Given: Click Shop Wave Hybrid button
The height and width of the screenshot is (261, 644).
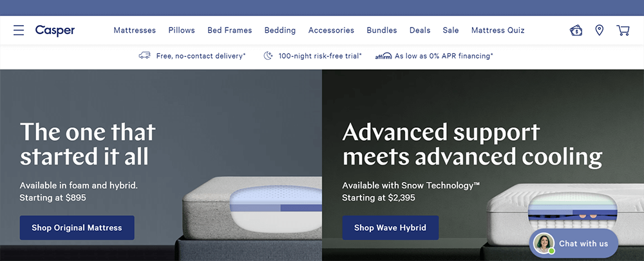Looking at the screenshot, I should [x=390, y=228].
